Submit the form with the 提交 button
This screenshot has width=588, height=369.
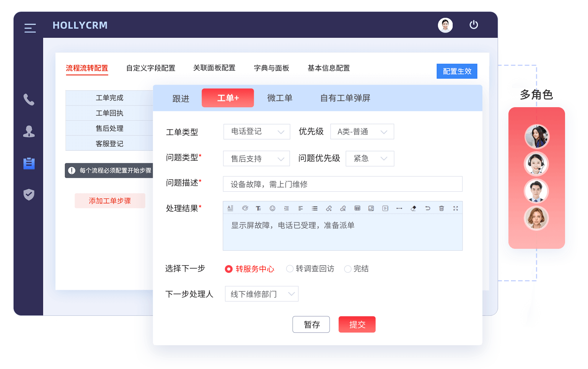(x=357, y=324)
